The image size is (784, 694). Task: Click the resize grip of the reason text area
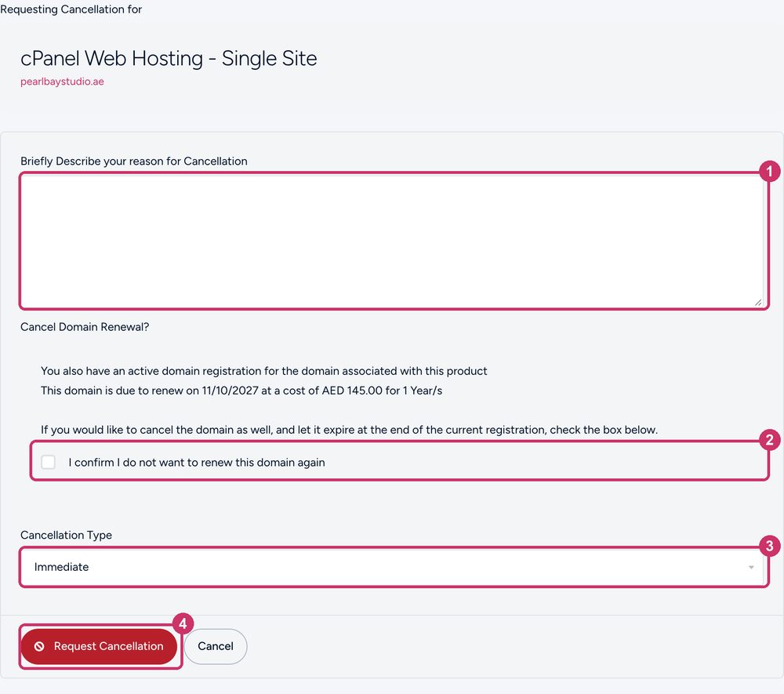pyautogui.click(x=758, y=302)
